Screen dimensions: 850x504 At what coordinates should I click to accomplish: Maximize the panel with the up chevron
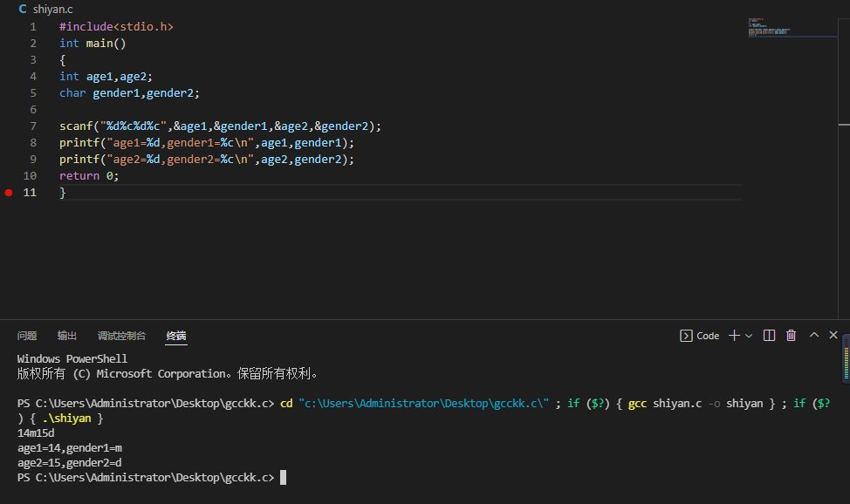814,335
